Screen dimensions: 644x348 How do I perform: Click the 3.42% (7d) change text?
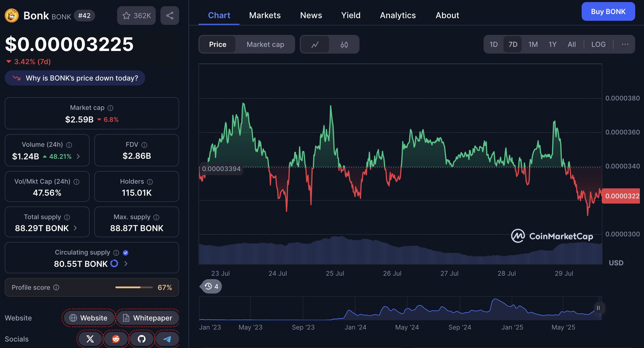(x=32, y=62)
